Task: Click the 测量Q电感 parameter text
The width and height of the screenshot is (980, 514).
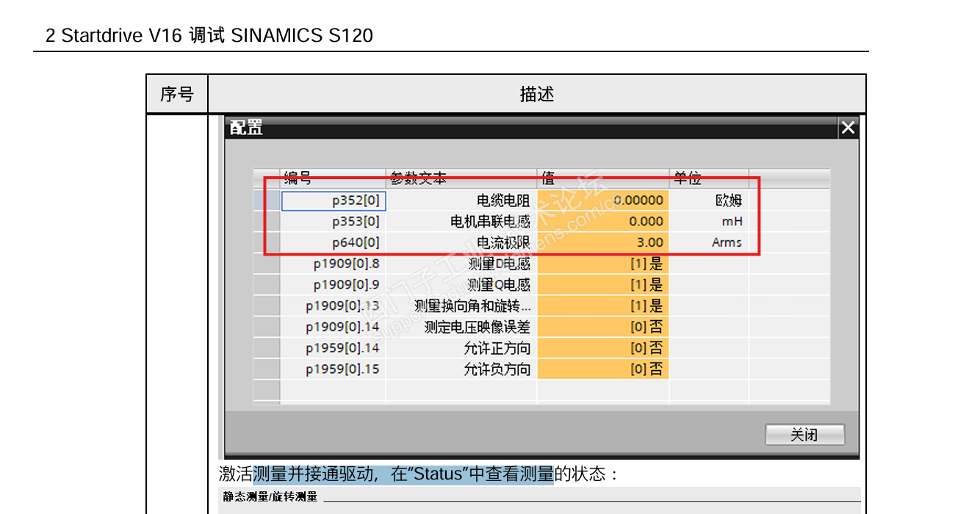Action: point(500,285)
